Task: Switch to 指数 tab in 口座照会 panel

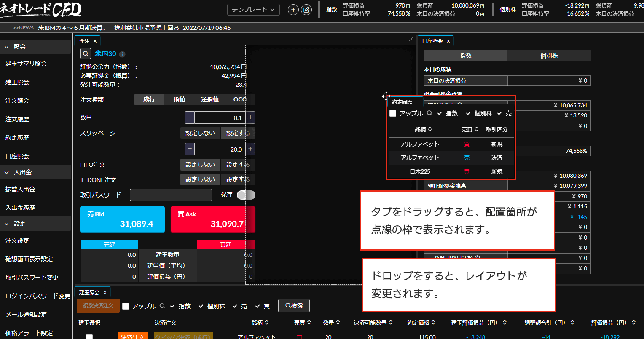Action: 466,56
